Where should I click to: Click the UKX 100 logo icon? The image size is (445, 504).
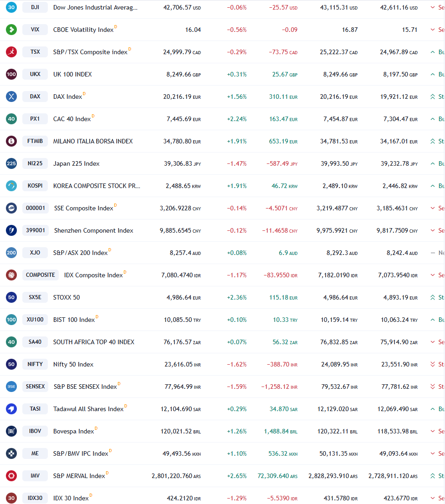[x=11, y=74]
